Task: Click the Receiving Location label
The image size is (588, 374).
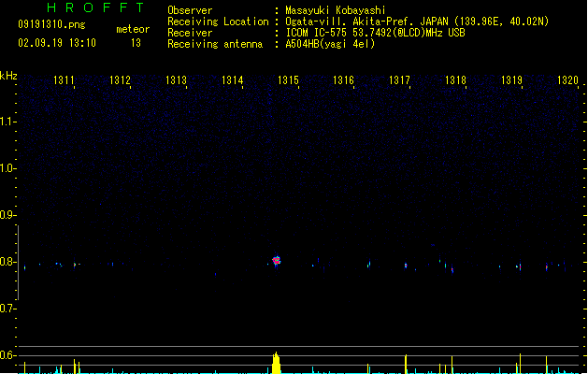Action: [x=218, y=22]
